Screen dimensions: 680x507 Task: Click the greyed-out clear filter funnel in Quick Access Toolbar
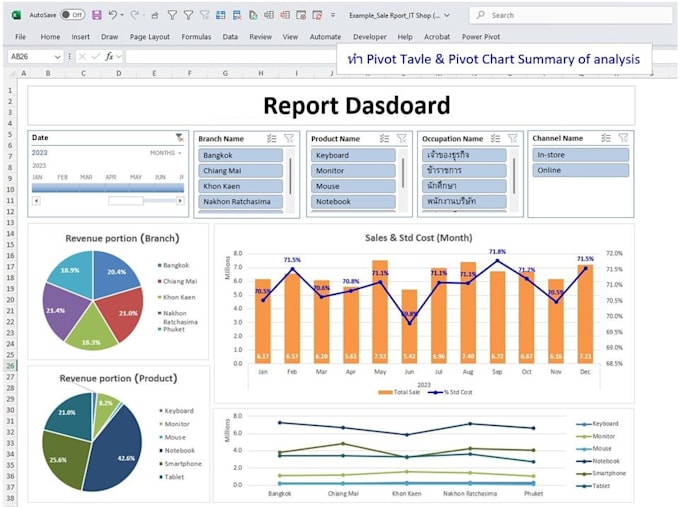[204, 15]
